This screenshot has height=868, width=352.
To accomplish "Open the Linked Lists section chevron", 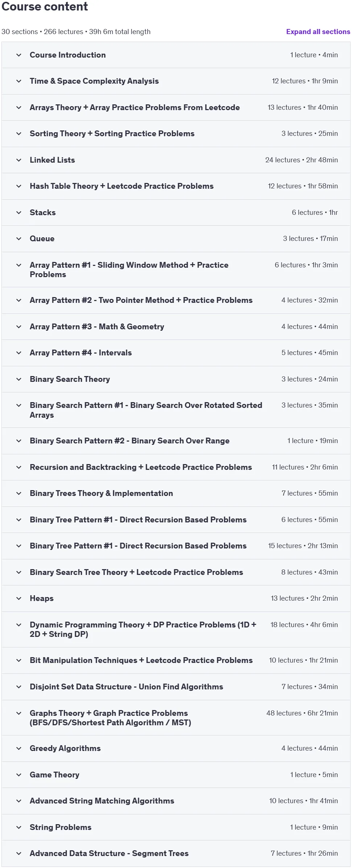I will (x=19, y=160).
